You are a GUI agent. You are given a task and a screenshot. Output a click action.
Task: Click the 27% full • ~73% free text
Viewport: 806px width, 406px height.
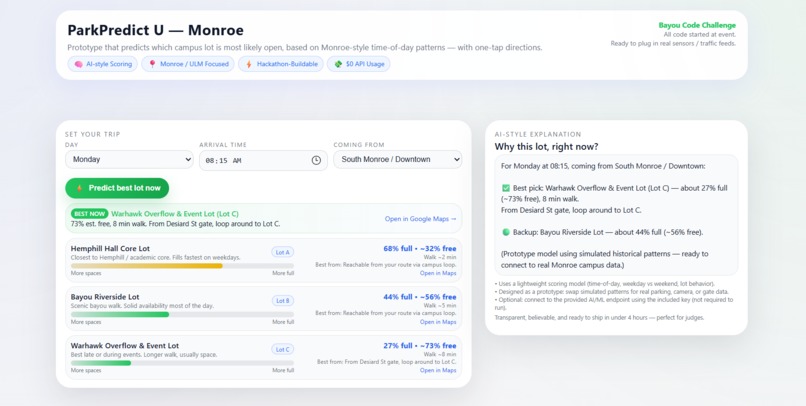pos(420,346)
